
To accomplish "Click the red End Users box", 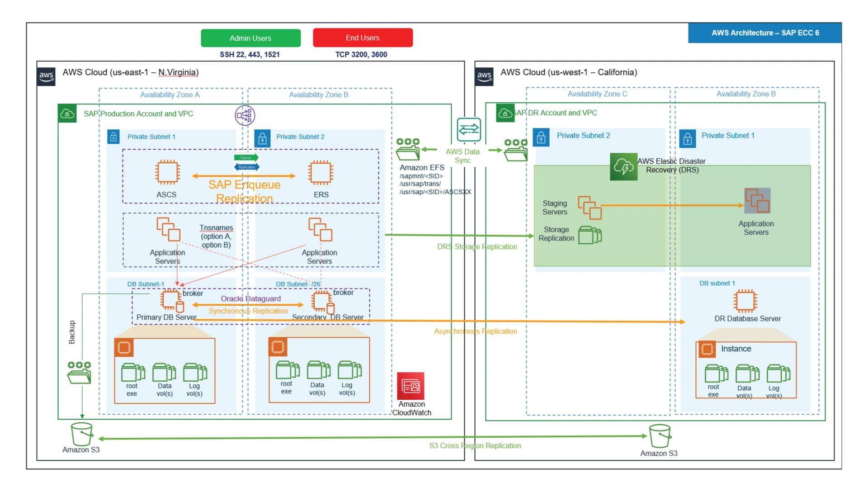I will click(x=363, y=38).
